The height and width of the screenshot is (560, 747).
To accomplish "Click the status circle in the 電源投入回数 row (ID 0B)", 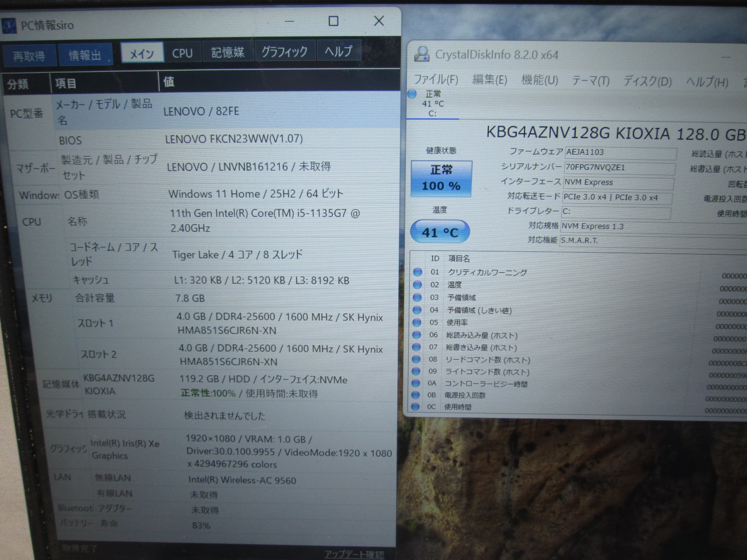I will (x=416, y=395).
